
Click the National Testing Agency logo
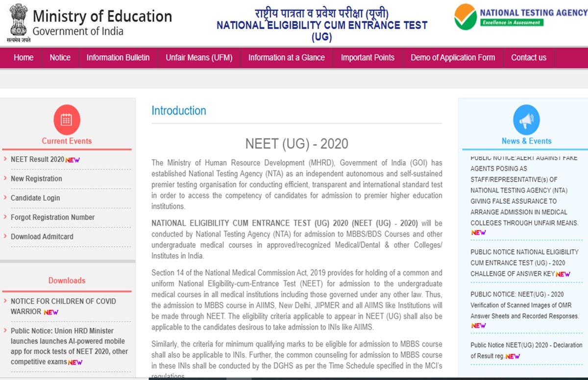[520, 17]
